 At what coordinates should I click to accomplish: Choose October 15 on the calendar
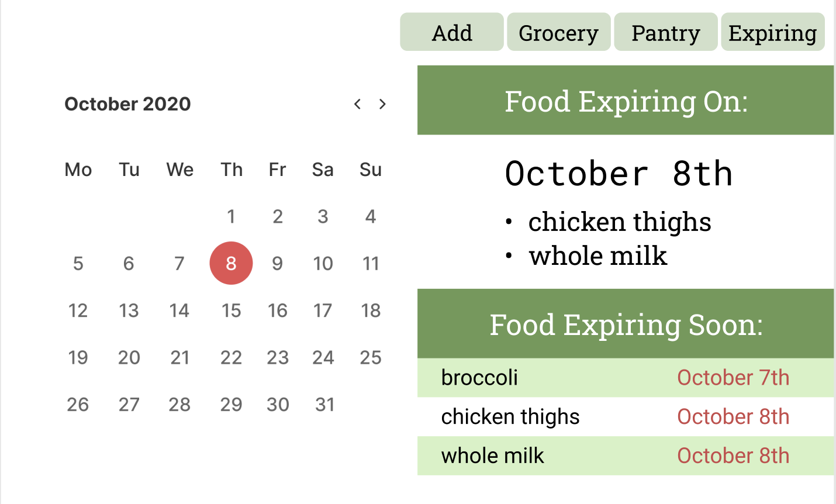pos(231,310)
